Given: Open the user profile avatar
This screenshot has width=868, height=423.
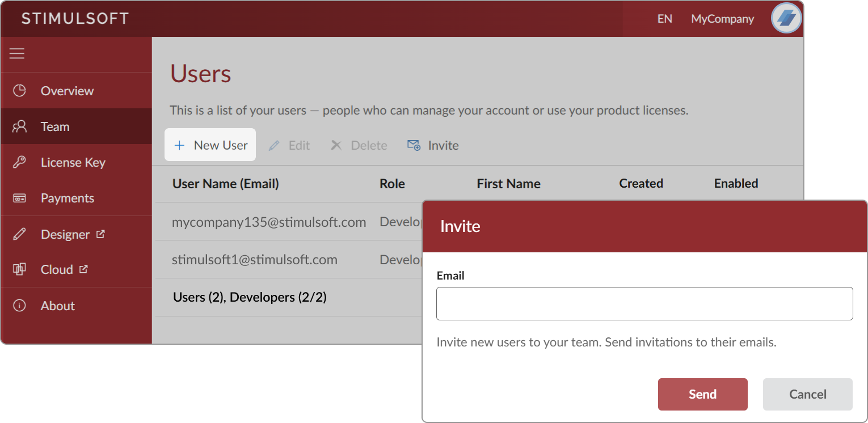Looking at the screenshot, I should (x=786, y=19).
